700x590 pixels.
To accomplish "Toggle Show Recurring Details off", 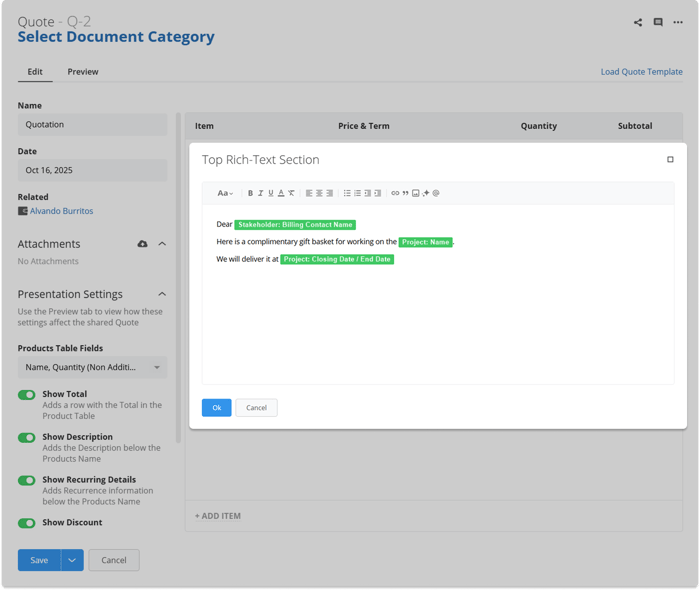I will point(27,480).
